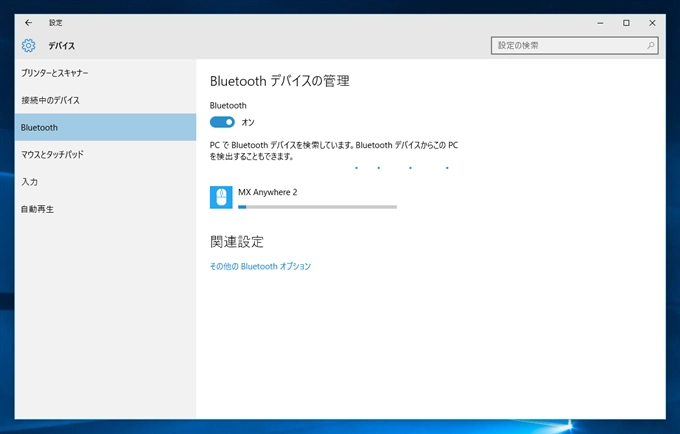
Task: Select the MX Anywhere 2 device name
Action: 268,192
